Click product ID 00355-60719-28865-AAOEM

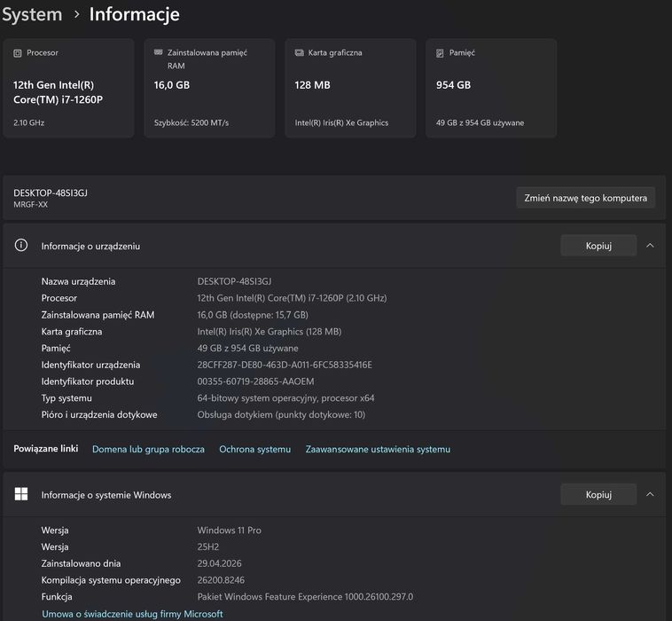coord(255,381)
